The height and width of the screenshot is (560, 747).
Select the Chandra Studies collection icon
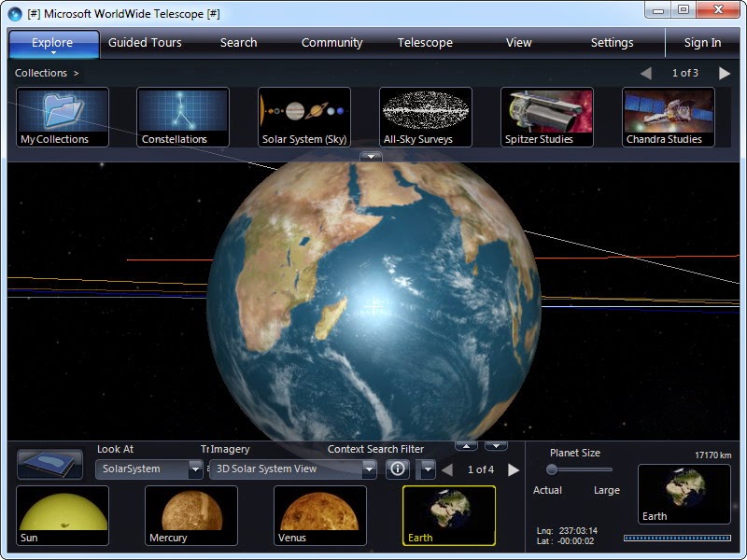(667, 116)
